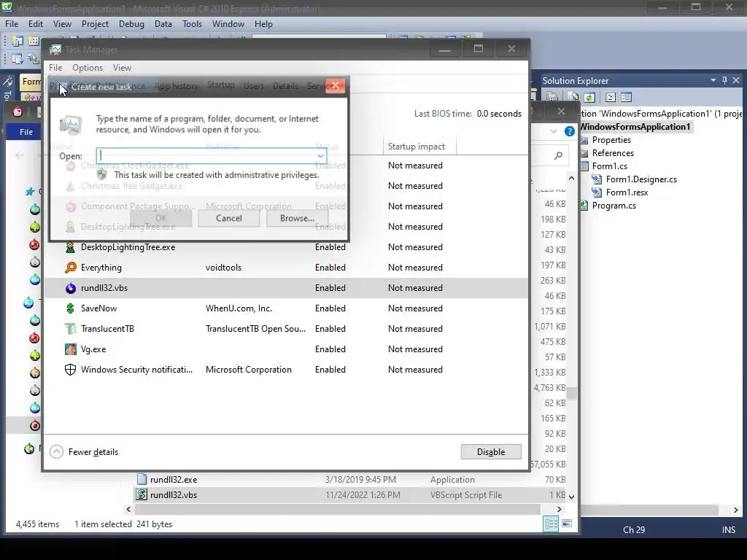The height and width of the screenshot is (560, 747).
Task: Open the Debug menu in Visual C#
Action: tap(131, 24)
